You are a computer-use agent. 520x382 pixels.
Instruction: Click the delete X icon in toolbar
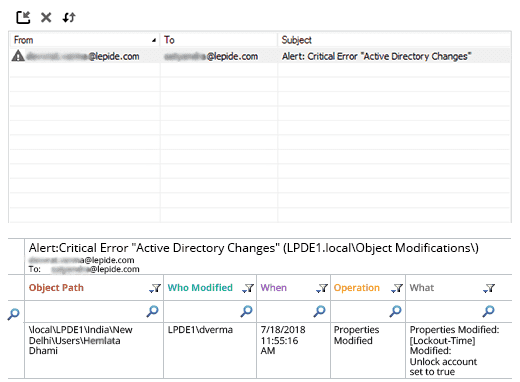point(46,17)
